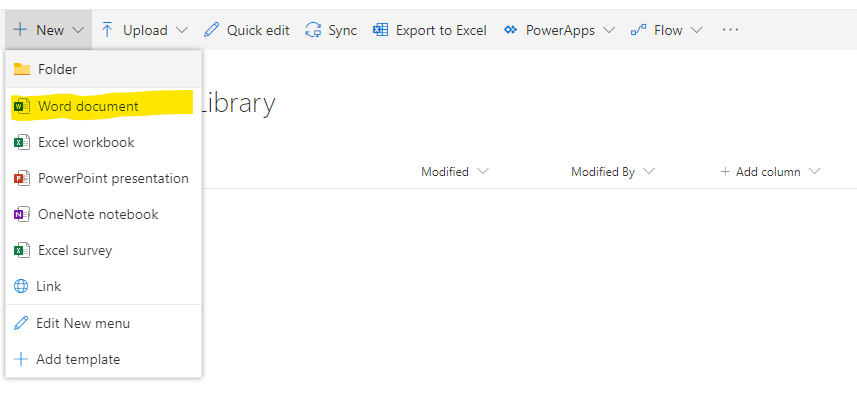Click the Word document icon
The image size is (857, 420).
21,106
